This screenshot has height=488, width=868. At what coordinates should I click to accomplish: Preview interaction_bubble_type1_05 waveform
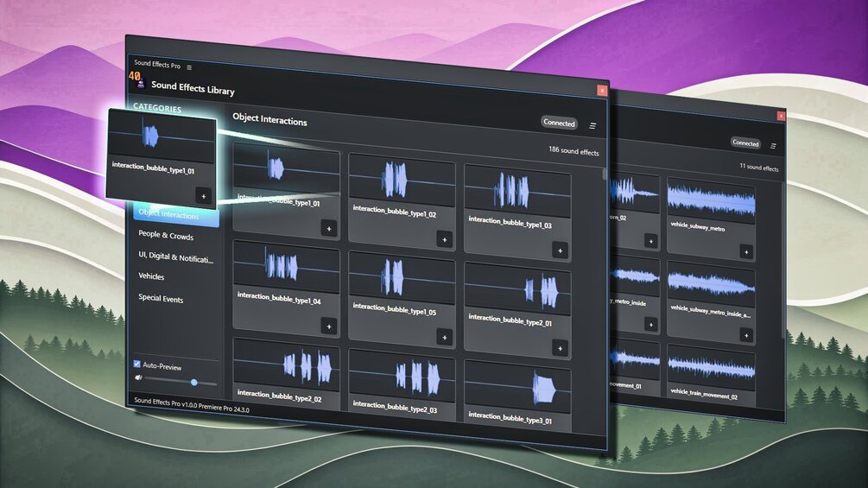click(x=402, y=276)
